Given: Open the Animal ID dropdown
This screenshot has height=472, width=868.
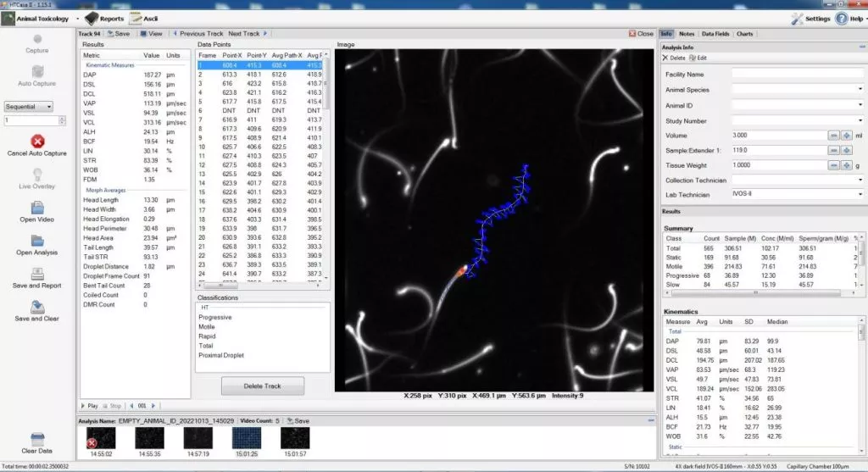Looking at the screenshot, I should 860,104.
